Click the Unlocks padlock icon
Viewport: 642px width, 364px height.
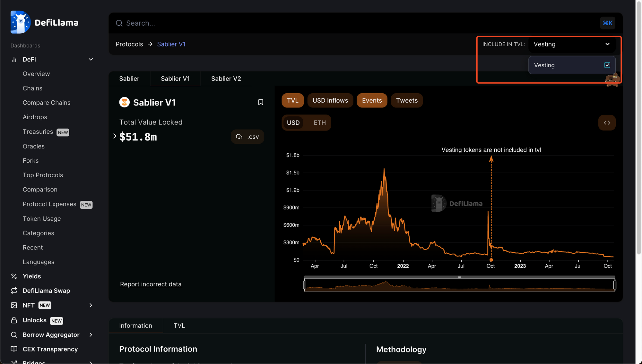[x=14, y=320]
